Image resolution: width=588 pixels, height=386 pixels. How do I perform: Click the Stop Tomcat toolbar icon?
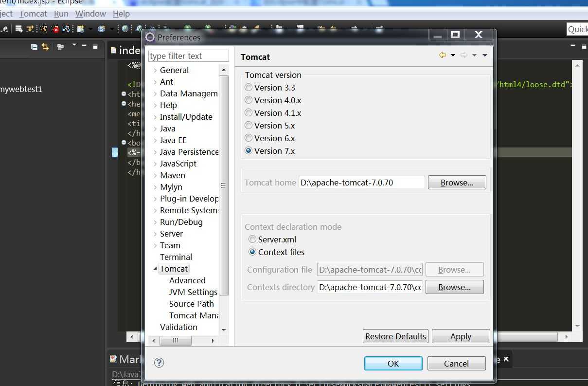click(55, 29)
